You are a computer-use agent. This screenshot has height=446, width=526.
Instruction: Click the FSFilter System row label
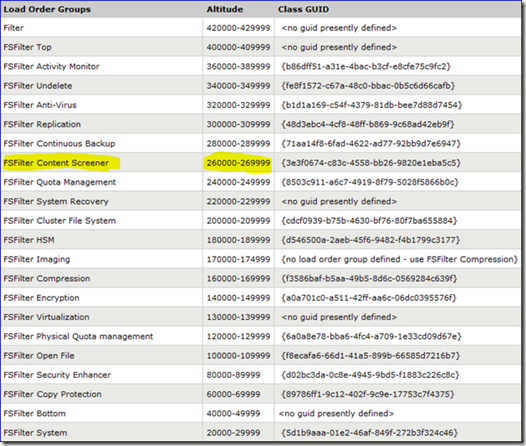pos(35,433)
